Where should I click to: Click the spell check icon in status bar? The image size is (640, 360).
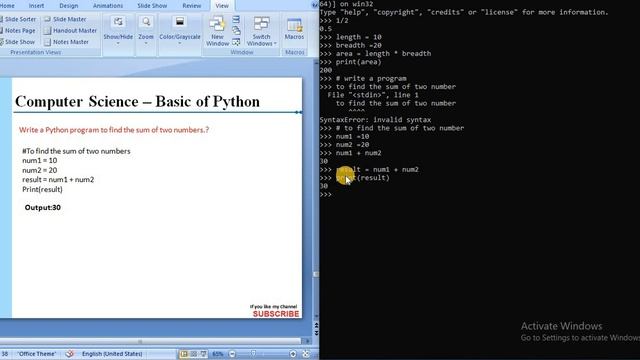(x=69, y=354)
